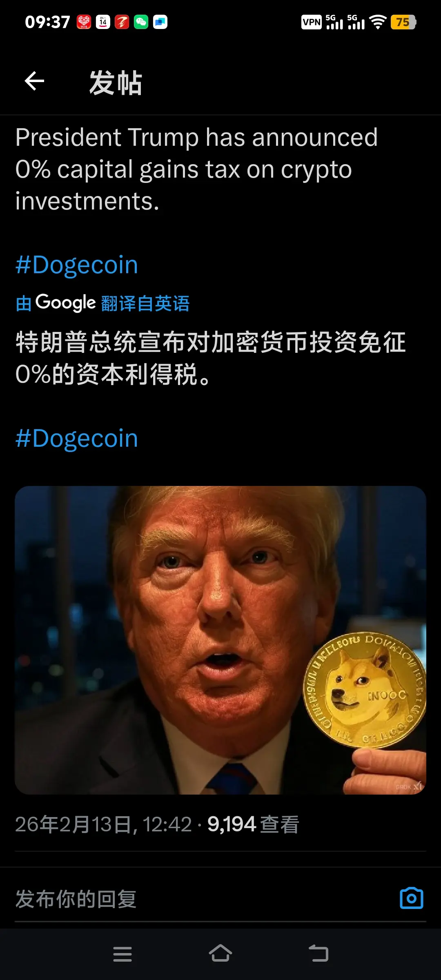Tap the Google translation attribution link

pyautogui.click(x=102, y=303)
